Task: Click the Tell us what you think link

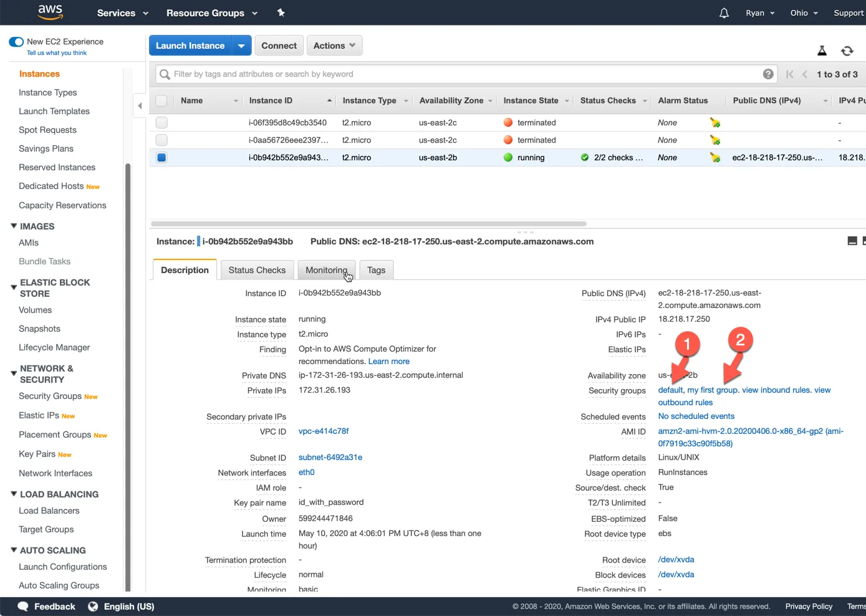Action: (57, 53)
